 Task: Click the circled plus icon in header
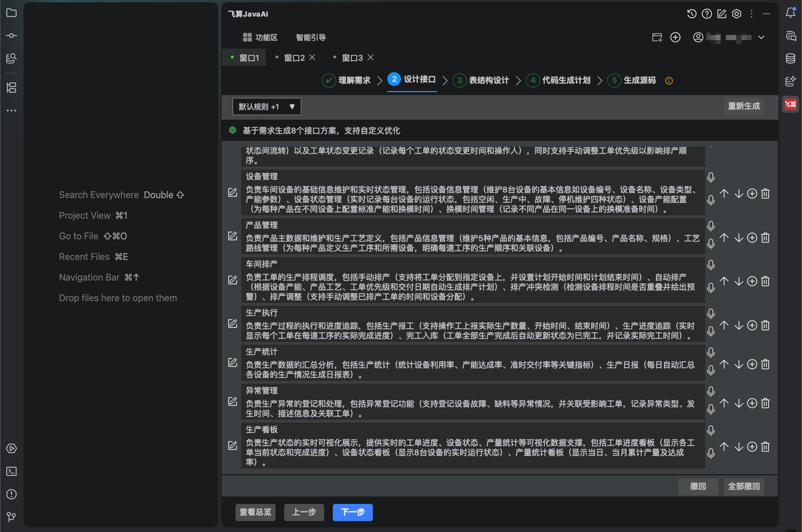coord(675,38)
